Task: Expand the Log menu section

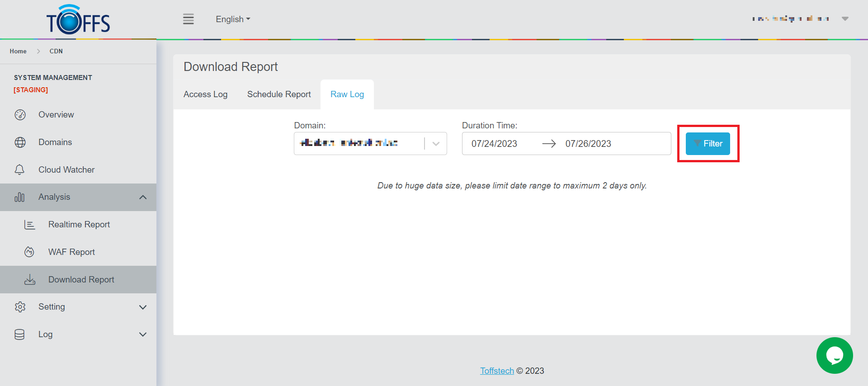Action: (143, 334)
